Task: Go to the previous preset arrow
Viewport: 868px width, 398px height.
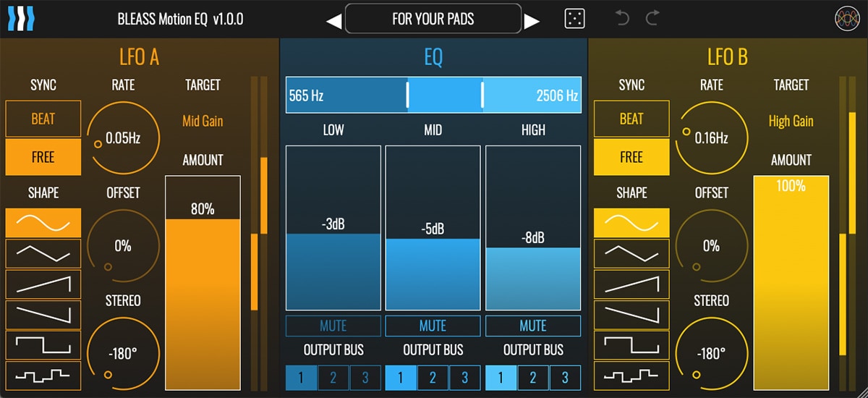Action: click(333, 21)
